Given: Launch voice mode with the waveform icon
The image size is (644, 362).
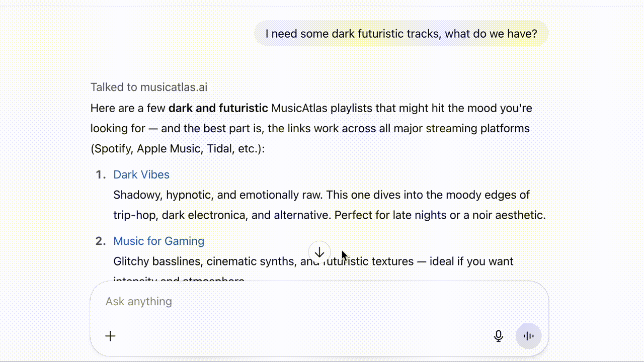Looking at the screenshot, I should pos(528,336).
